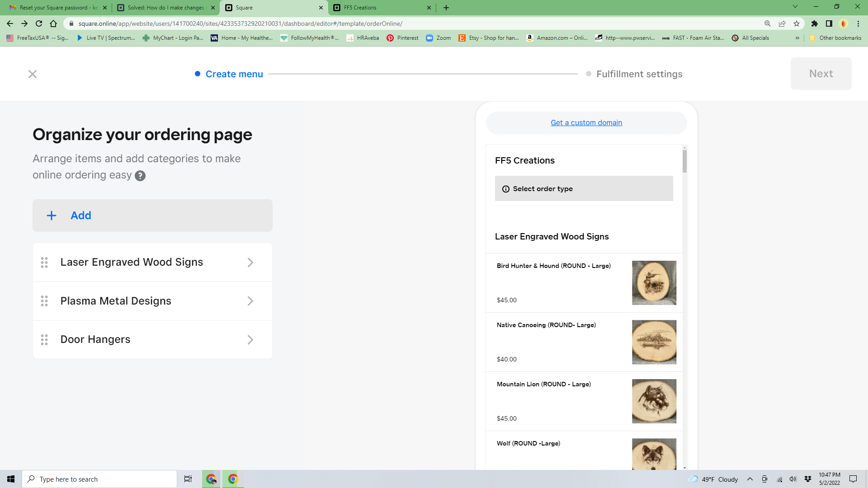Open the browser extensions puzzle icon
This screenshot has height=488, width=868.
tap(814, 23)
